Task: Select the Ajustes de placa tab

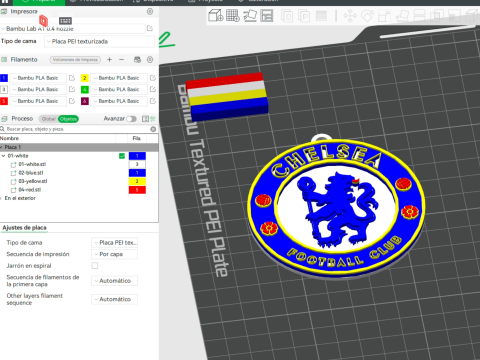Action: [24, 228]
